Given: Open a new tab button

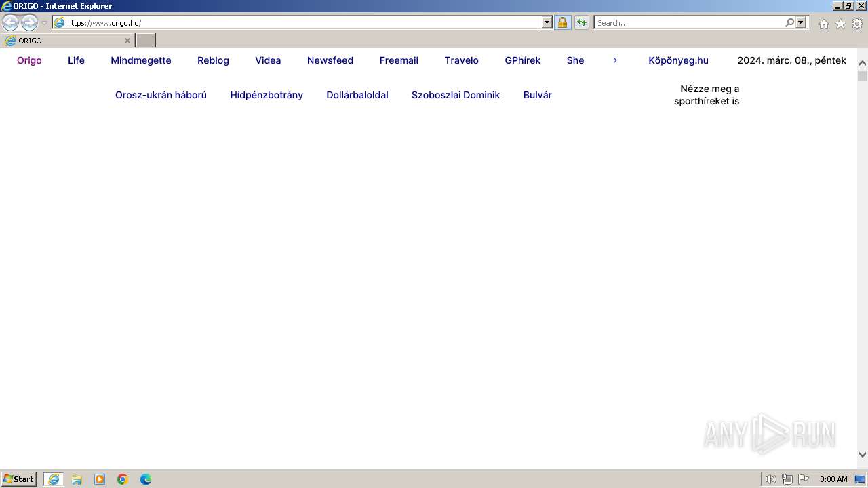Looking at the screenshot, I should coord(145,41).
